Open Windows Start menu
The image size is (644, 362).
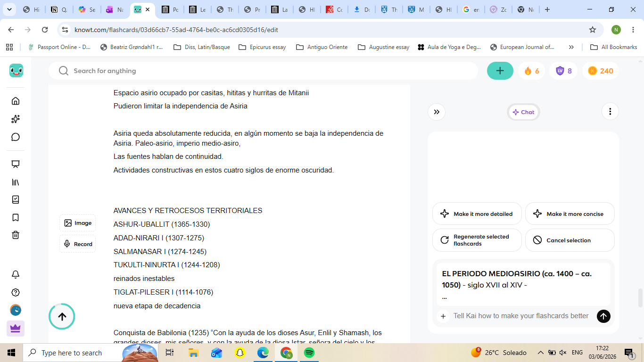coord(11,353)
